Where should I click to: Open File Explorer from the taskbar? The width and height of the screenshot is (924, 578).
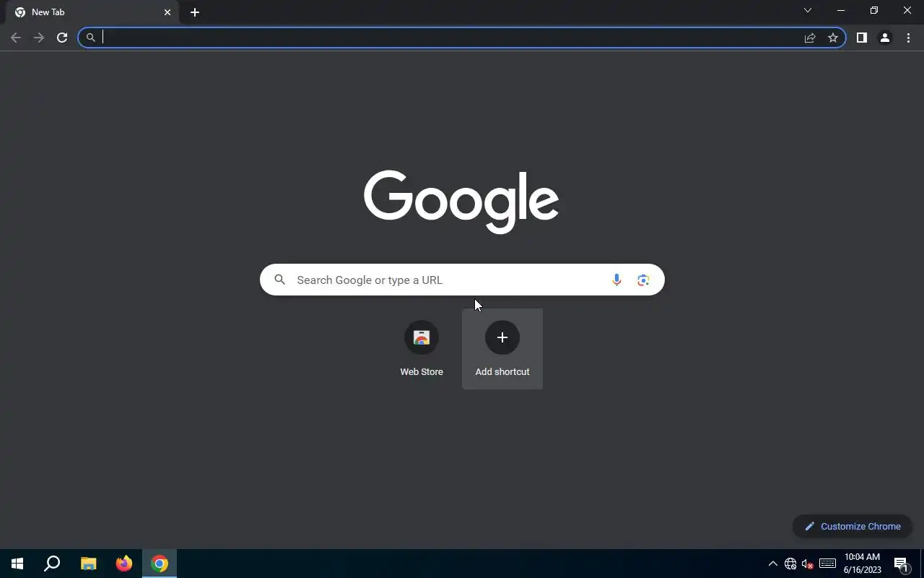[88, 564]
